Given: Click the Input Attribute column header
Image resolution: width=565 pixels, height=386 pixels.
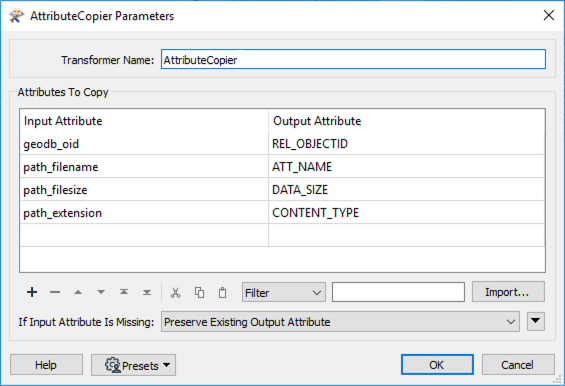Looking at the screenshot, I should click(144, 121).
